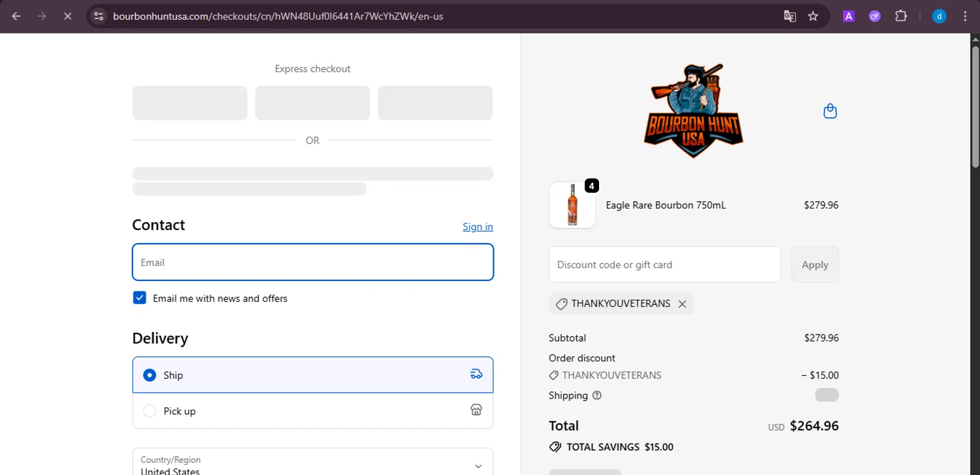980x475 pixels.
Task: Click the Bourbon Hunt USA logo
Action: (693, 110)
